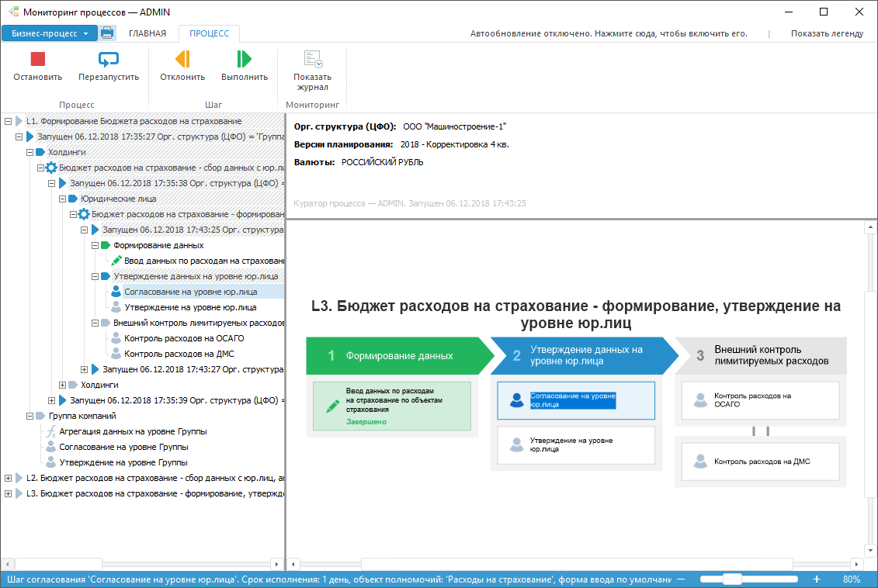
Task: Click the play icon of Запущен 17:43:27 row
Action: coord(95,369)
